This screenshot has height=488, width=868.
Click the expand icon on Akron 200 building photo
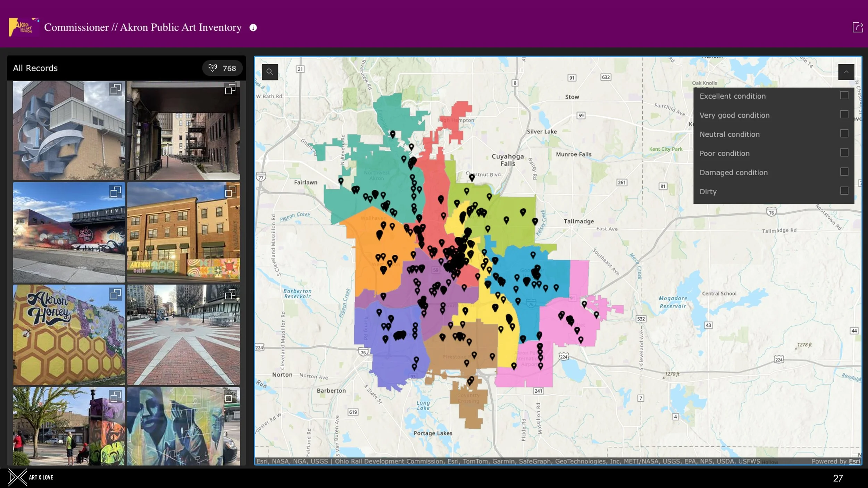pyautogui.click(x=230, y=192)
